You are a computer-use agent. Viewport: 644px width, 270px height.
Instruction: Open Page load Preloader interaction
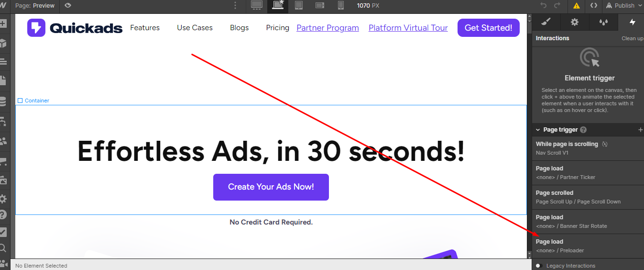tap(588, 246)
